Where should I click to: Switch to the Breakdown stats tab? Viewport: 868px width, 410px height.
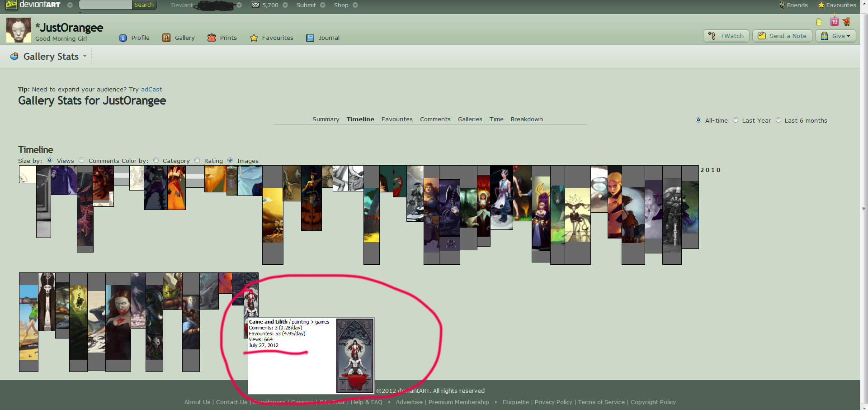[527, 119]
